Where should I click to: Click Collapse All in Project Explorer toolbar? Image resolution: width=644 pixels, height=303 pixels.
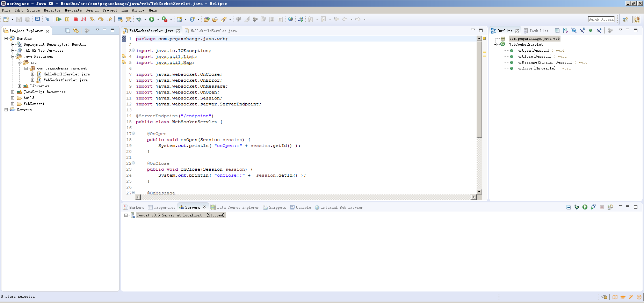(x=68, y=31)
